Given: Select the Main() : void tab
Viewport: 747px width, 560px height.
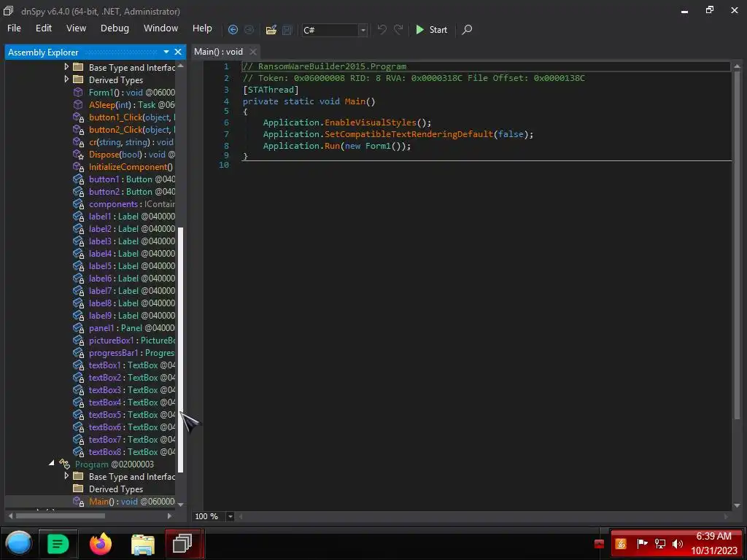Looking at the screenshot, I should [x=219, y=52].
